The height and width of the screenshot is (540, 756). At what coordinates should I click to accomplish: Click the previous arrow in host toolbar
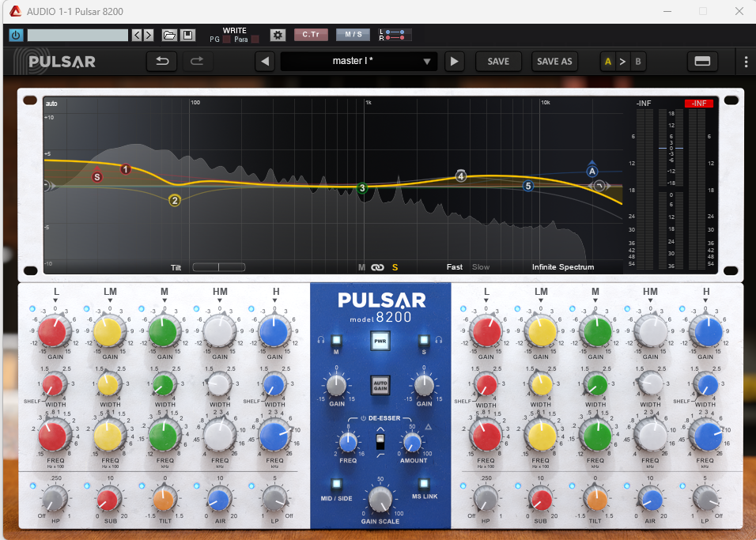137,36
